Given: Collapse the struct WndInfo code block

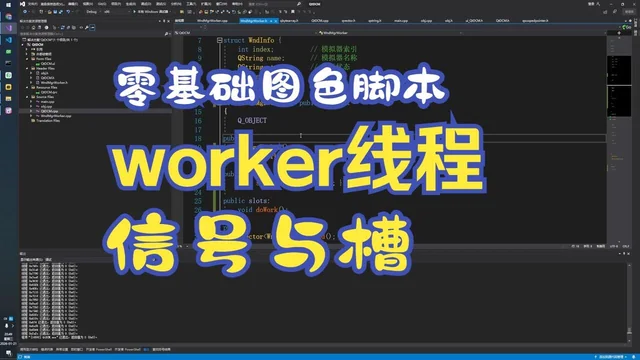Looking at the screenshot, I should [220, 40].
